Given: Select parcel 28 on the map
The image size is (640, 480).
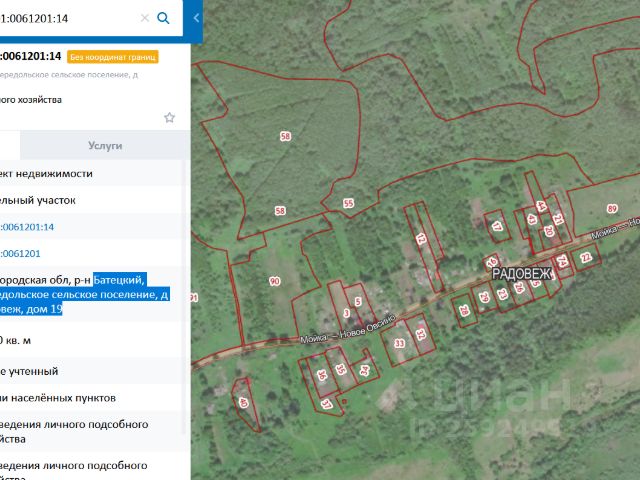Looking at the screenshot, I should [464, 311].
